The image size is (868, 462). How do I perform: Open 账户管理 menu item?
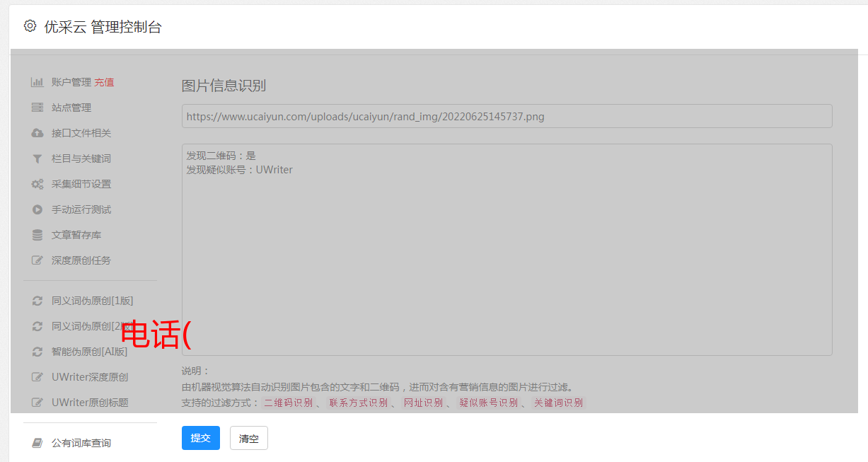71,82
